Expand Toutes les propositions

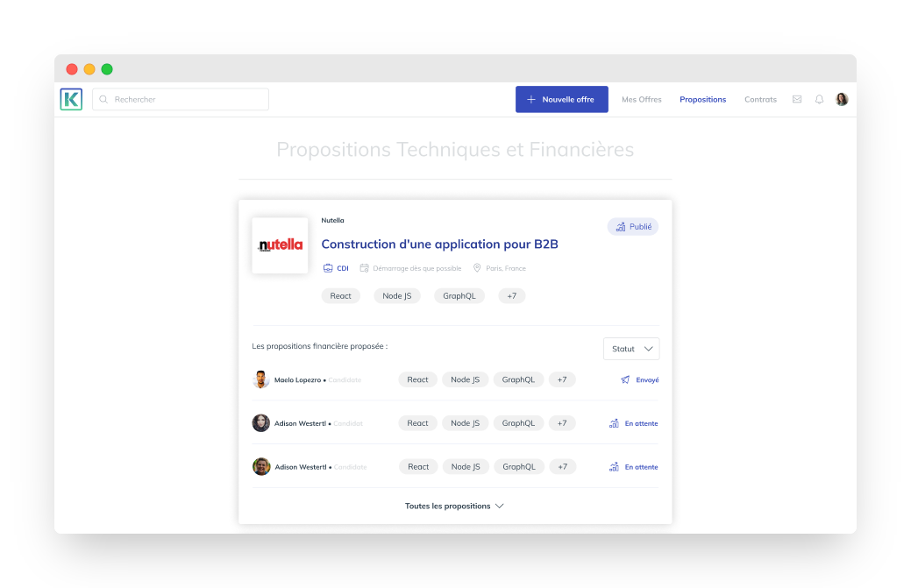(x=454, y=507)
